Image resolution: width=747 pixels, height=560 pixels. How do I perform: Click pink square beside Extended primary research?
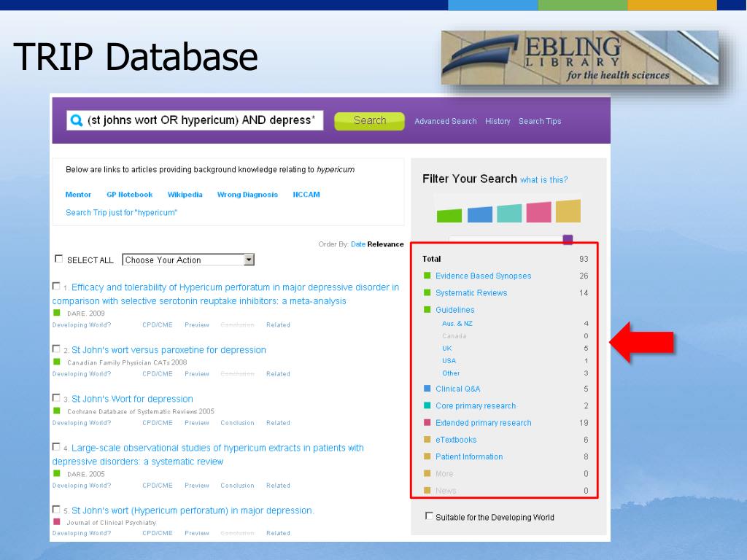427,422
